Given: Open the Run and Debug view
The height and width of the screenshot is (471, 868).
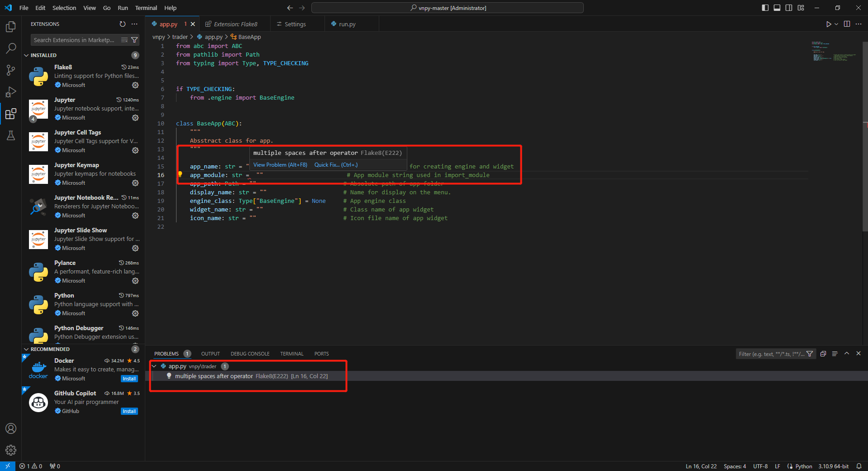Looking at the screenshot, I should [x=11, y=92].
